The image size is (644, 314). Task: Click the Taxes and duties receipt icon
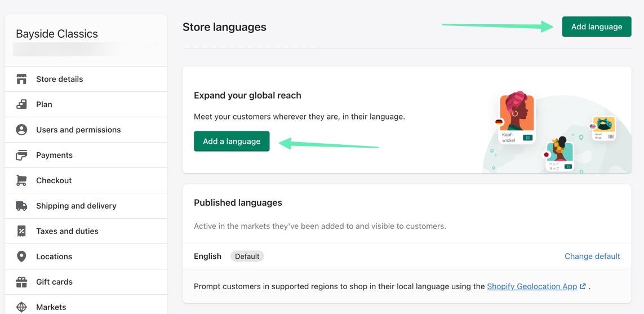click(x=21, y=231)
